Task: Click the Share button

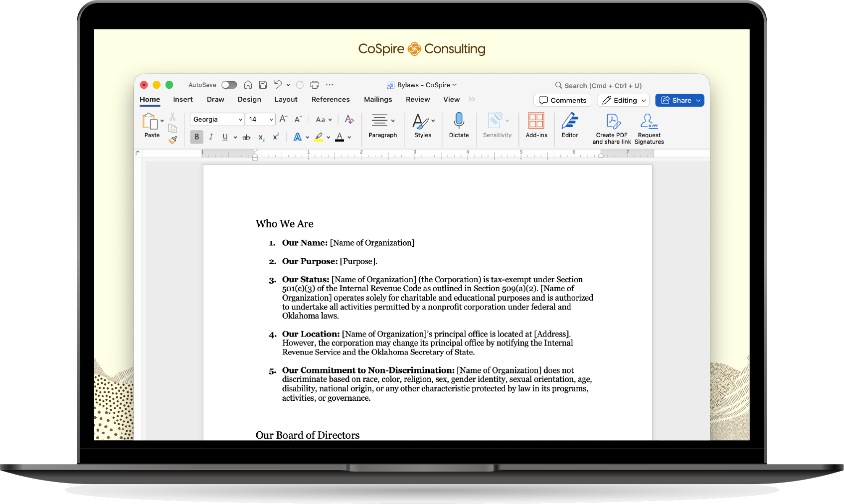Action: coord(679,100)
